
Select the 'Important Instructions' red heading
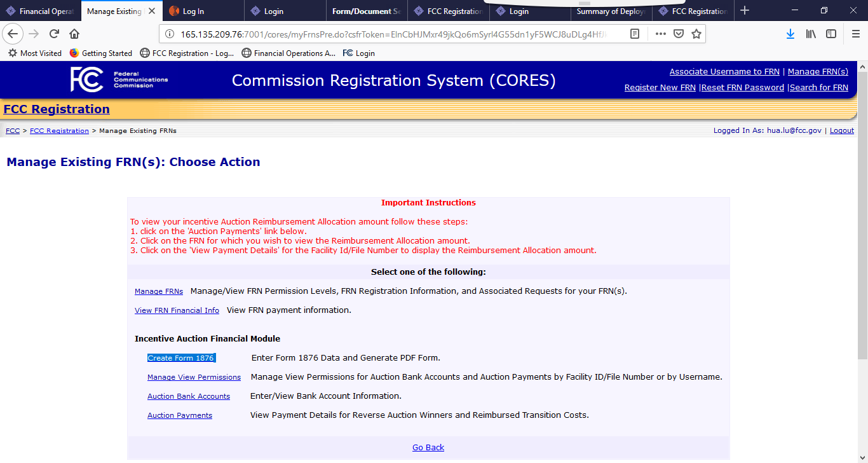coord(428,203)
